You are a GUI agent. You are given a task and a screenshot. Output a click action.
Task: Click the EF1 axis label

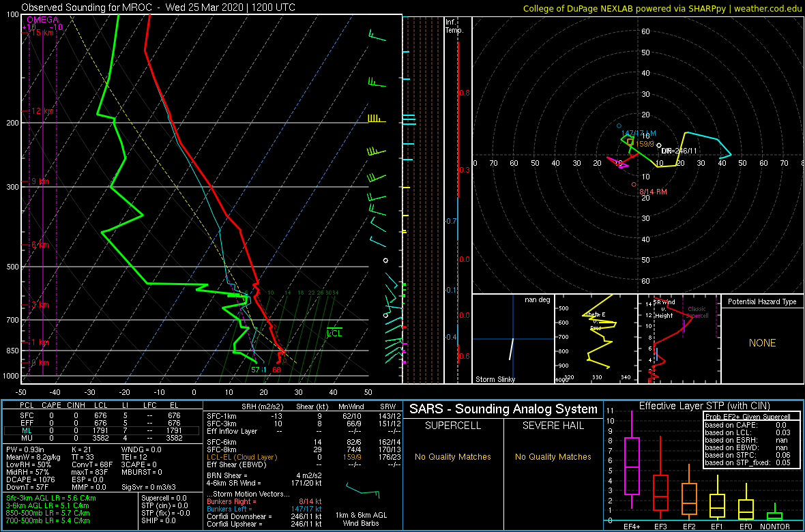tap(717, 527)
